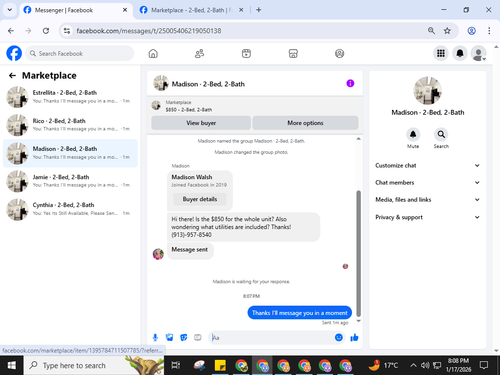Click the taskbar 'Type here to search' box
500x375 pixels.
[x=94, y=365]
